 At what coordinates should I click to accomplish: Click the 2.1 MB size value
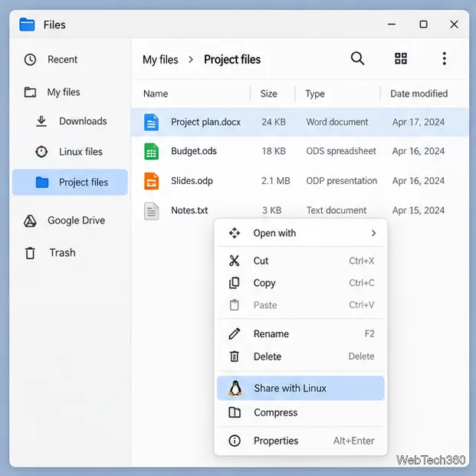pos(276,181)
